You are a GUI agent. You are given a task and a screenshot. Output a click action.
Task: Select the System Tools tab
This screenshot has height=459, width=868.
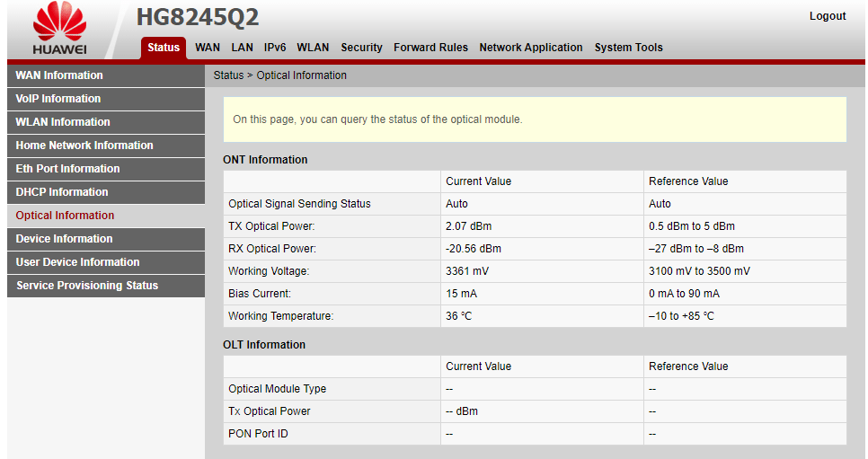pos(628,48)
